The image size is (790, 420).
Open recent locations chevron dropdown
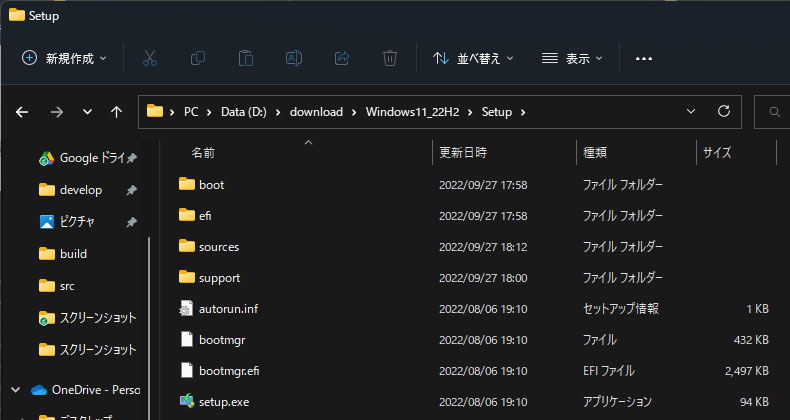87,112
